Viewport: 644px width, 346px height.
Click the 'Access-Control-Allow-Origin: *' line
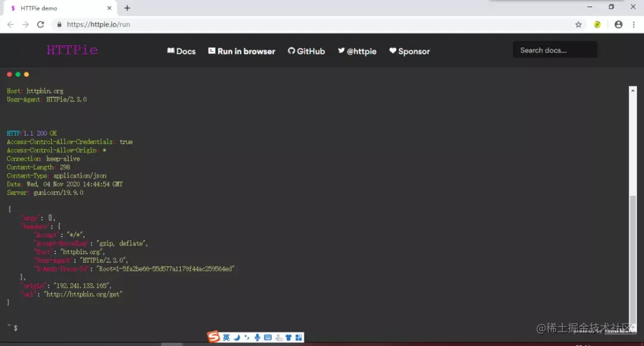coord(56,150)
